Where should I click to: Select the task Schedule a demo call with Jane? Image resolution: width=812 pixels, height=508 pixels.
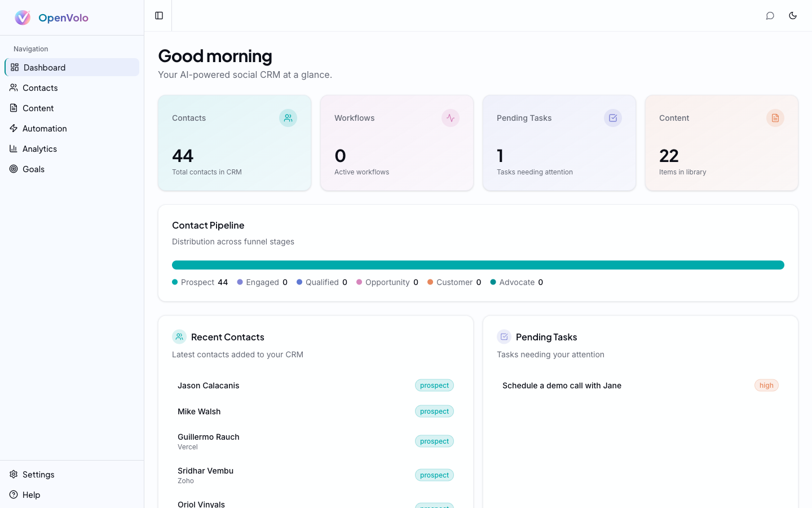coord(562,386)
